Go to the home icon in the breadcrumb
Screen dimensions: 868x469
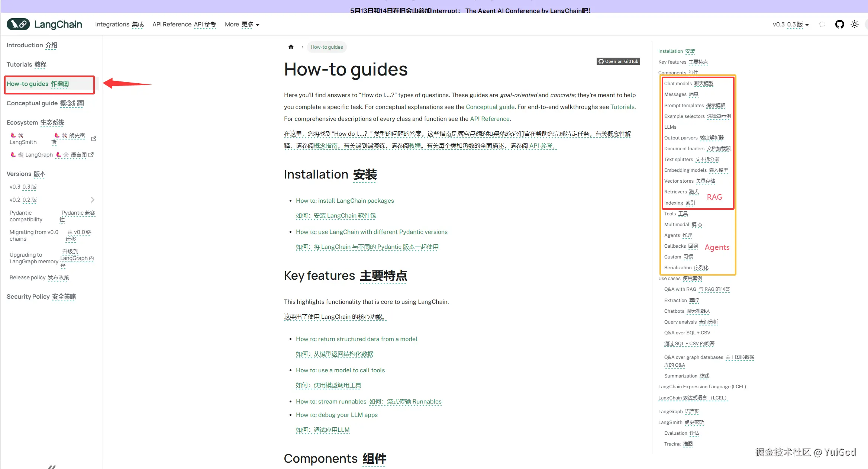coord(291,47)
